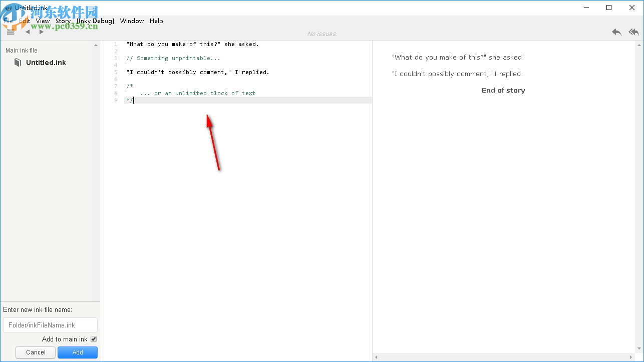Click the "// Something unprintable..." comment line
This screenshot has height=362, width=644.
(x=173, y=58)
